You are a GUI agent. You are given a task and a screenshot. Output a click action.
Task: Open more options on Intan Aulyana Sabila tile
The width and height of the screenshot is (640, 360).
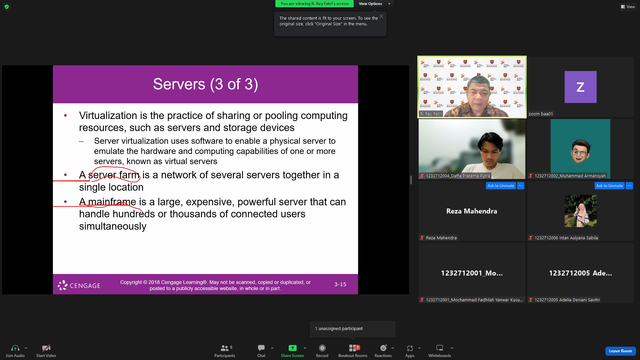click(x=629, y=186)
